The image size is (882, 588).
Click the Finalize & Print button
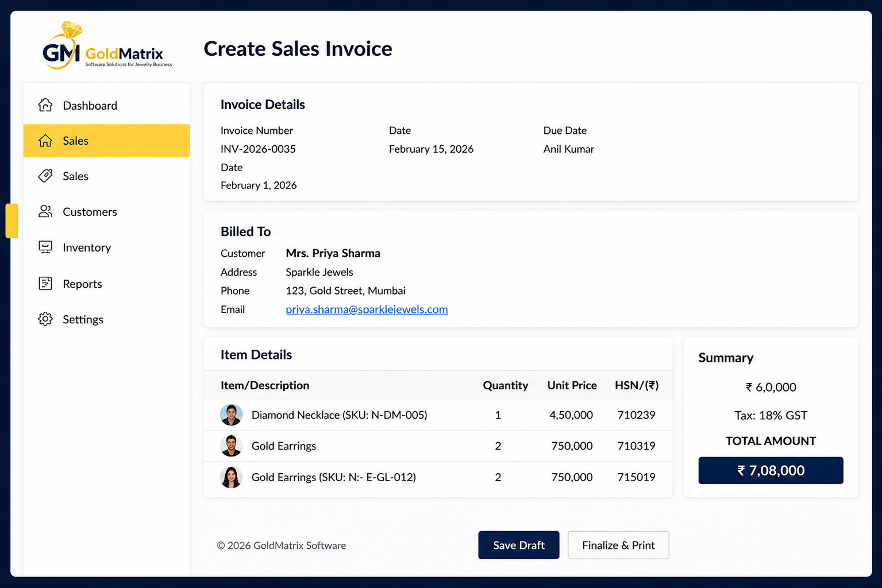618,545
